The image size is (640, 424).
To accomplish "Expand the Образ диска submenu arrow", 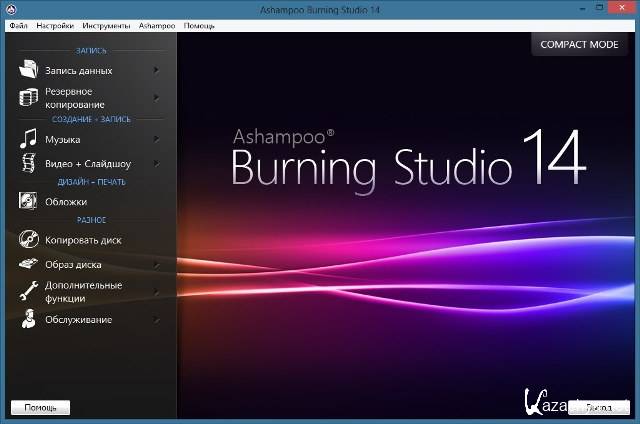I will point(157,265).
